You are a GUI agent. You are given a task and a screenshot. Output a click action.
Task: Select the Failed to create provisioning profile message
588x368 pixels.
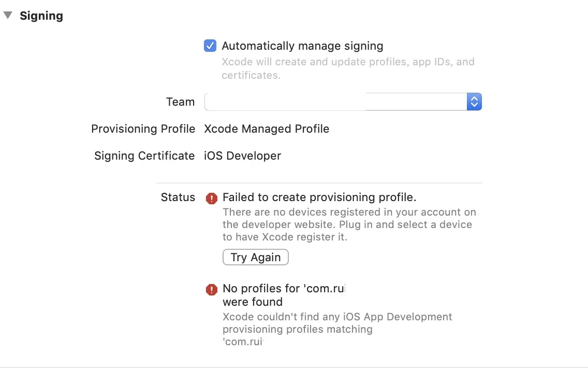[319, 197]
